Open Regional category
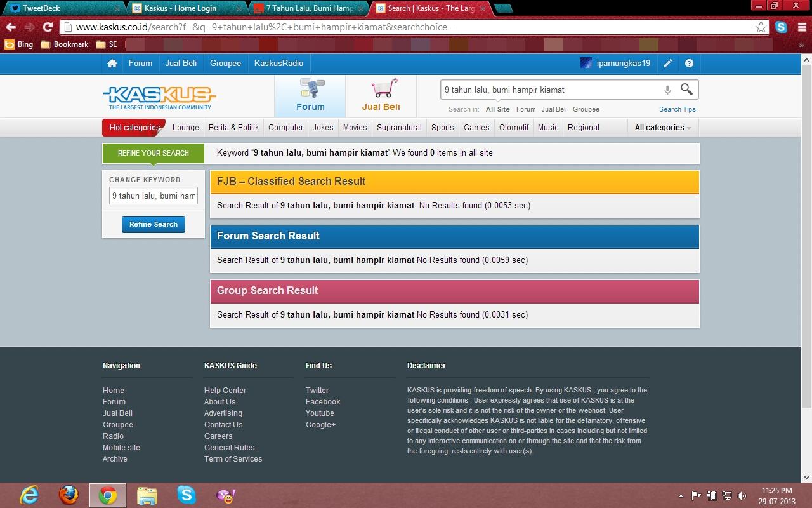The width and height of the screenshot is (812, 508). [584, 128]
